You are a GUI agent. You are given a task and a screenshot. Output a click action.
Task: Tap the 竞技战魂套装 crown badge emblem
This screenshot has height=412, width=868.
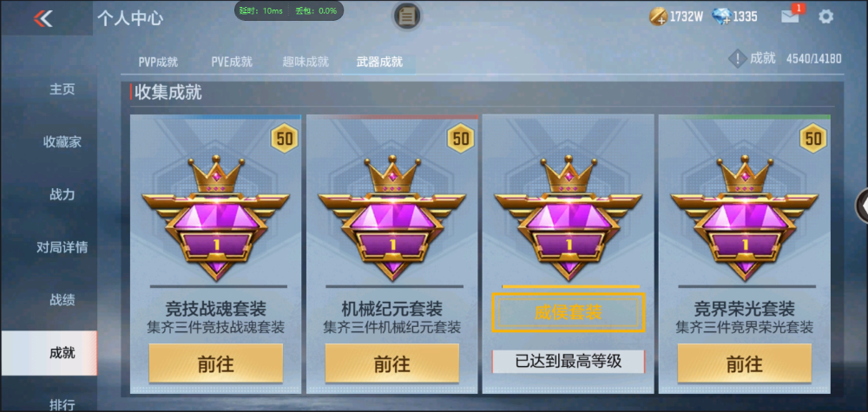216,217
